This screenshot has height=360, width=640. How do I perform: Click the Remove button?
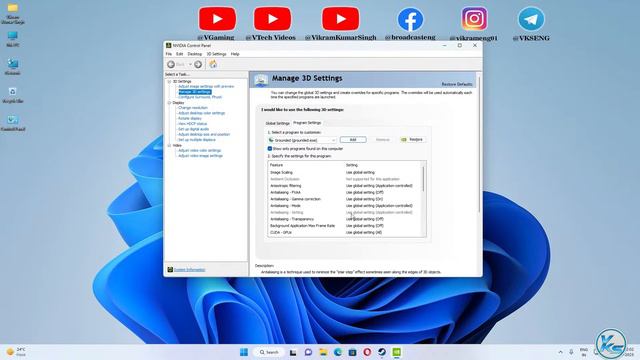click(x=382, y=140)
